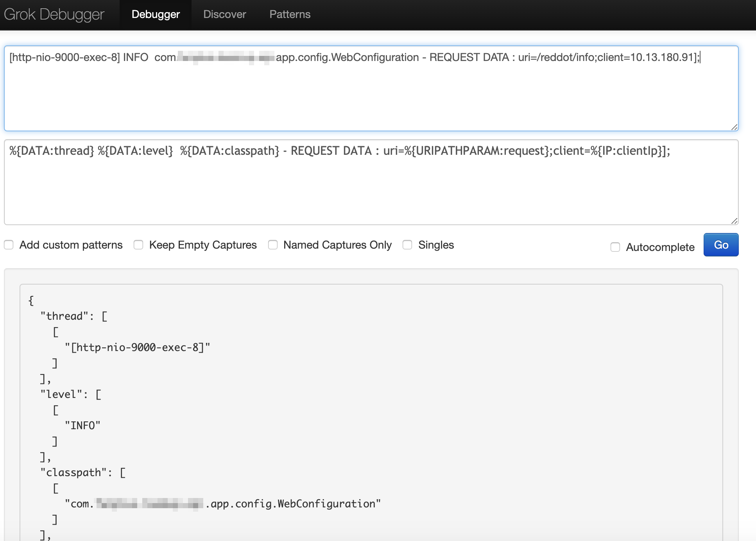Screen dimensions: 756x541
Task: Select the thread capture in JSON output
Action: pyautogui.click(x=64, y=315)
